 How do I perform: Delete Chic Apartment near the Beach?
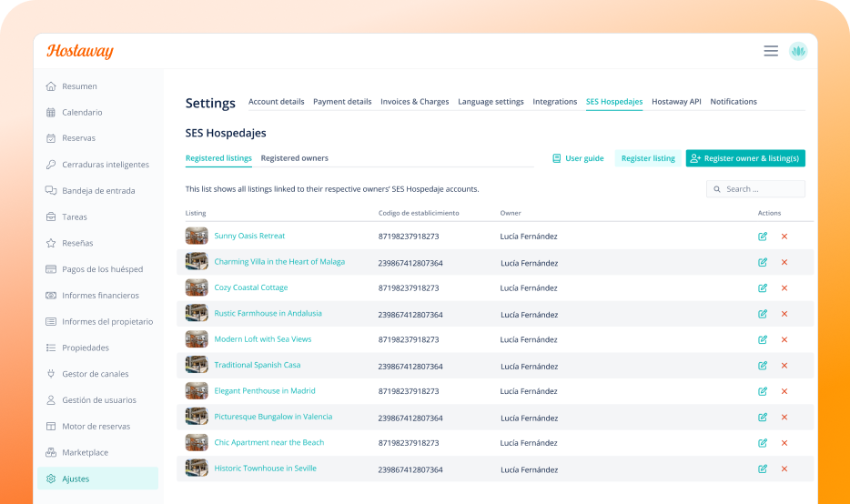tap(784, 443)
